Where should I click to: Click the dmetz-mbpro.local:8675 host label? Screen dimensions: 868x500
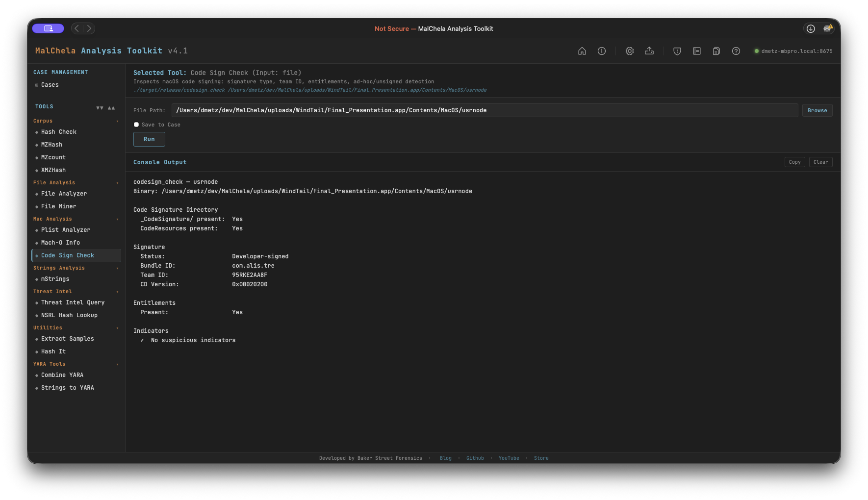pos(797,51)
